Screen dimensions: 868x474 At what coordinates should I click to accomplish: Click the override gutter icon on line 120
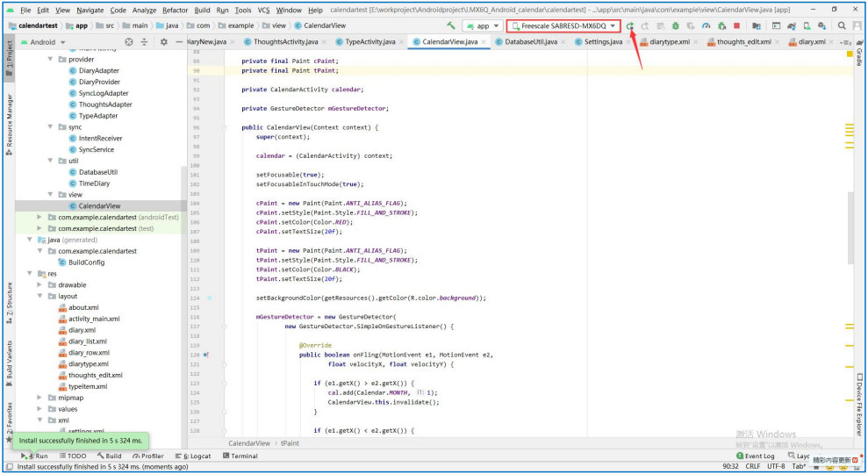(x=206, y=355)
